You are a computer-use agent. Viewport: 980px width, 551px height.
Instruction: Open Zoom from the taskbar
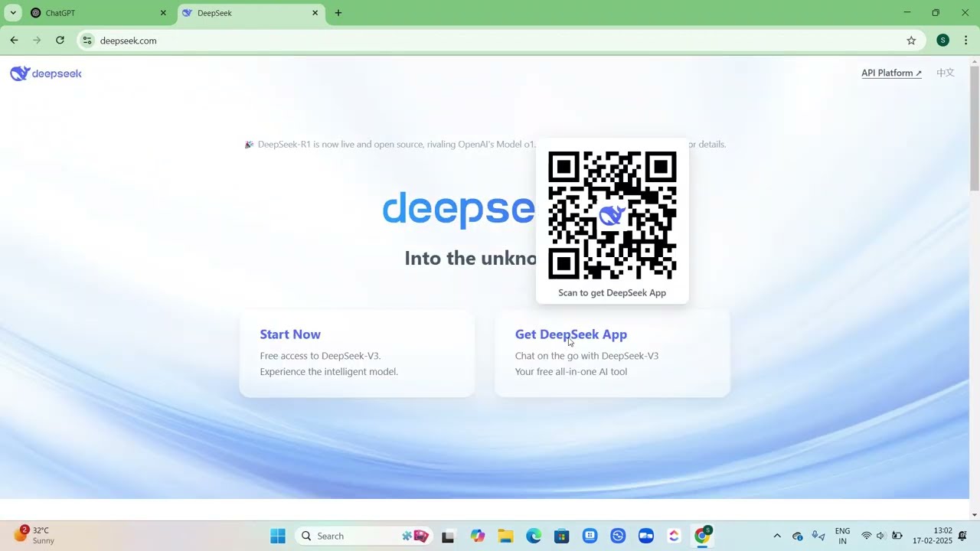click(x=646, y=536)
